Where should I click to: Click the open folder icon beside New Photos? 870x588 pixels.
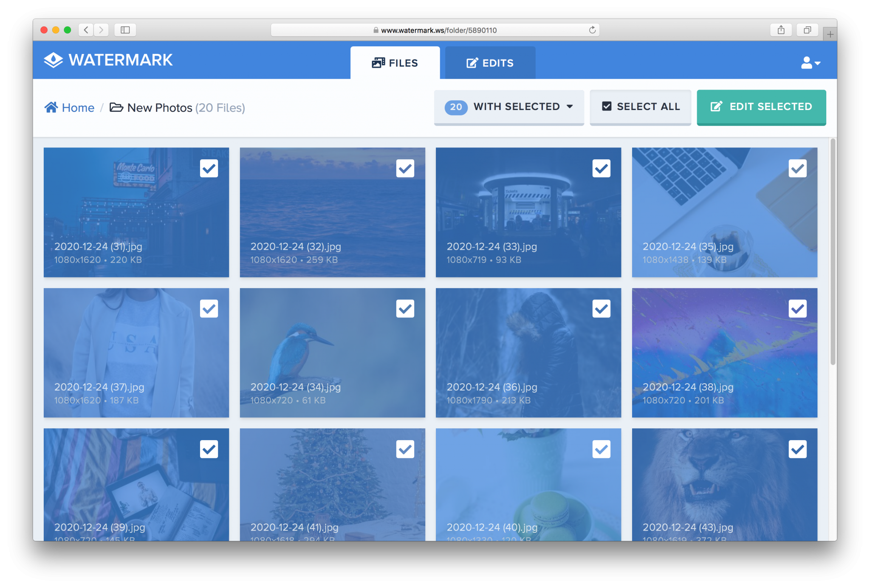(117, 107)
